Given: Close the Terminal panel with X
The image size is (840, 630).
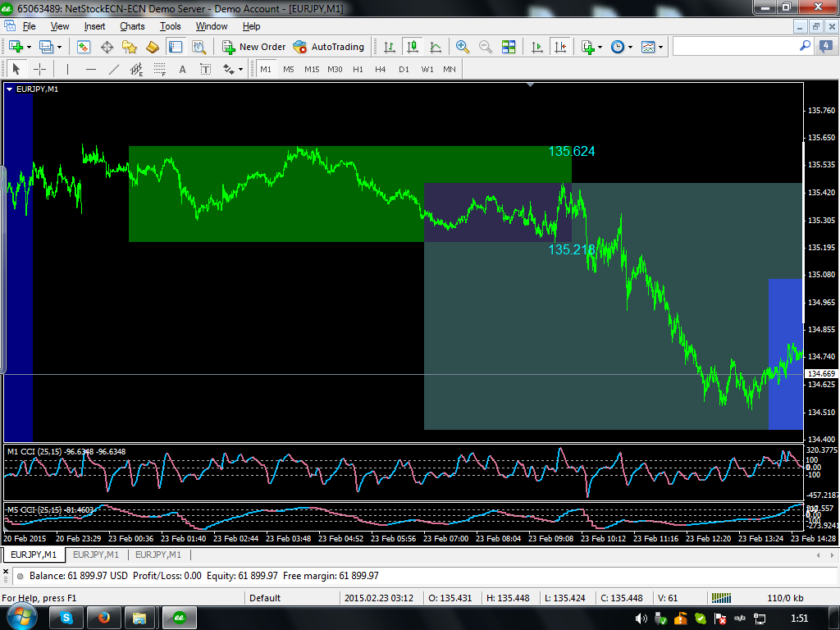Looking at the screenshot, I should 6,572.
